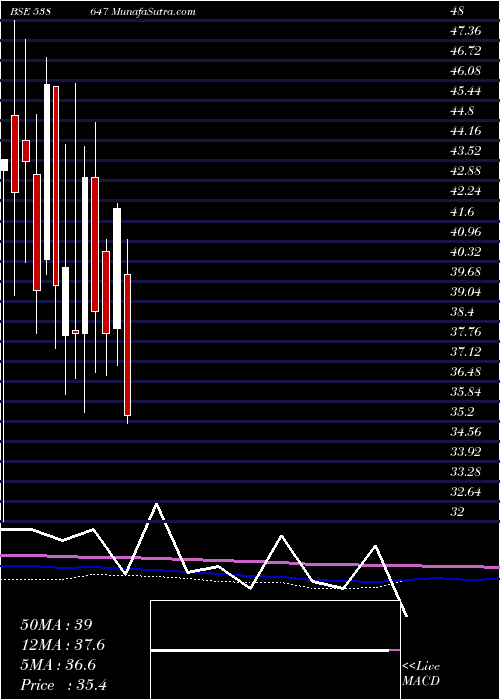500x700 pixels.
Task: Click the small white candle at left chart edge
Action: pos(4,165)
